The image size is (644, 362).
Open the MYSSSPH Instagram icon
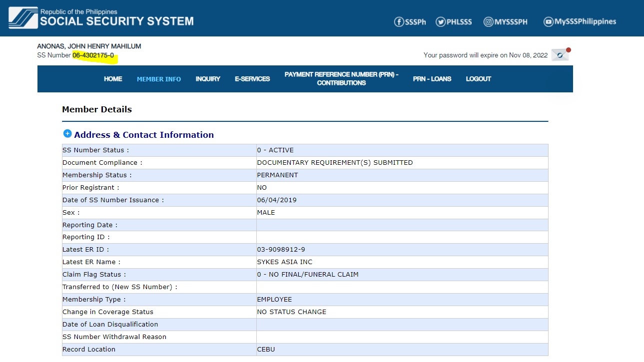(x=489, y=21)
